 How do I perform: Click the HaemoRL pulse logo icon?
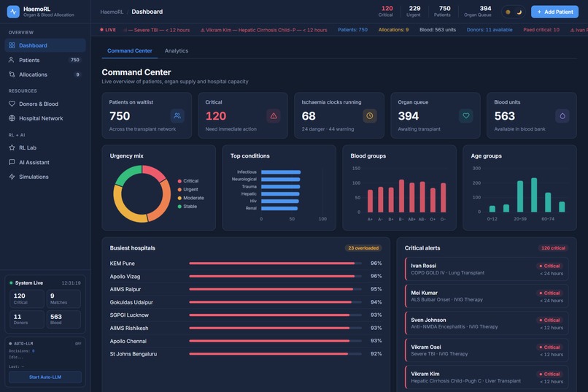[x=14, y=12]
